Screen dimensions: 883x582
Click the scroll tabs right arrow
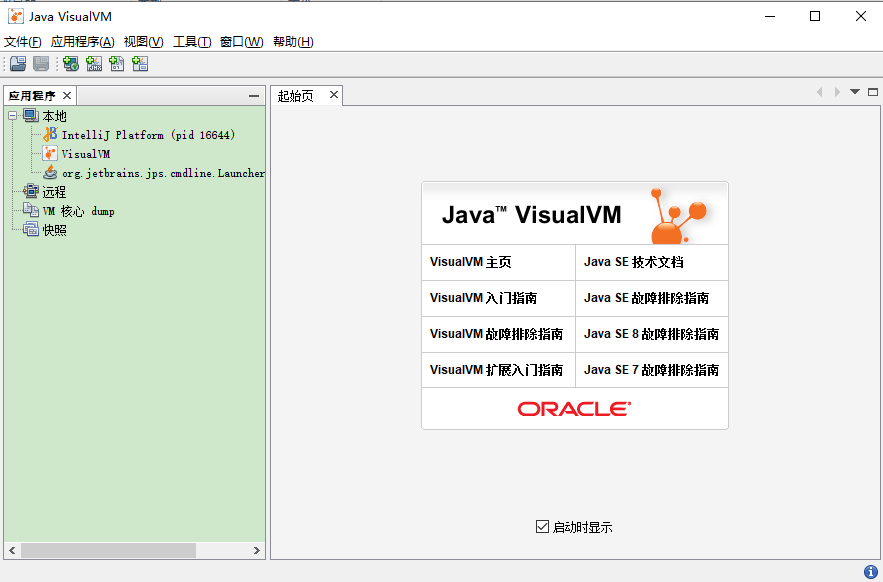click(x=837, y=92)
